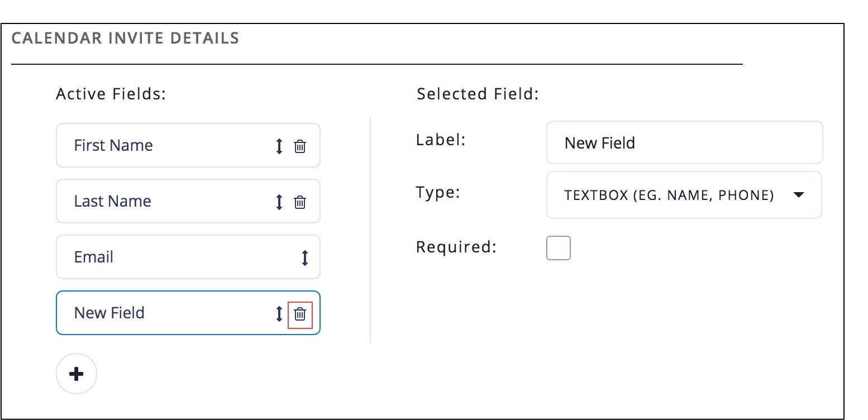Click the First Name reorder arrow

[x=279, y=146]
